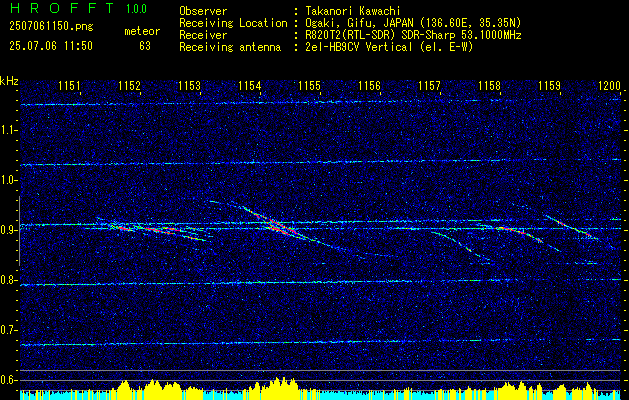The width and height of the screenshot is (629, 400).
Task: Click the 1155 time axis label
Action: tap(310, 85)
